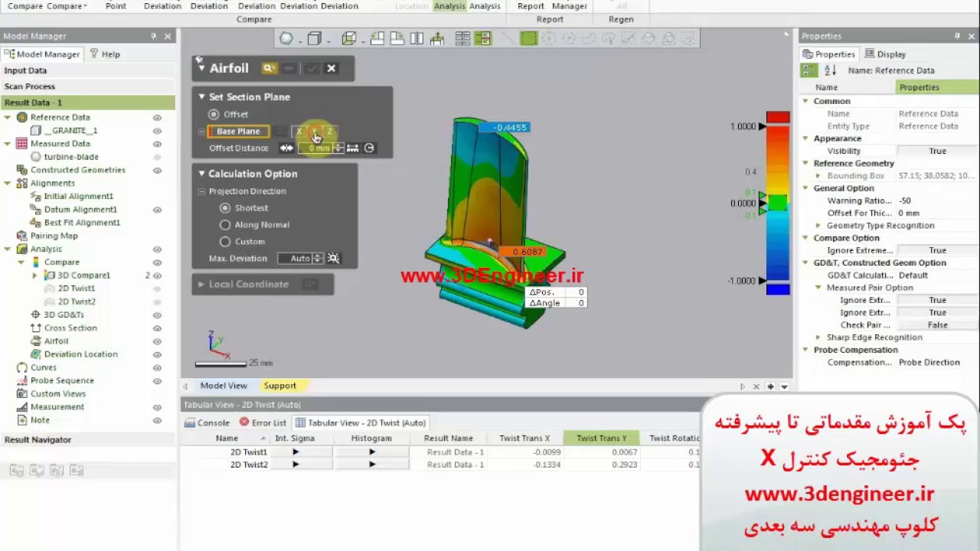Collapse the Calculation Option section
Screen dimensions: 980x551
(x=201, y=174)
